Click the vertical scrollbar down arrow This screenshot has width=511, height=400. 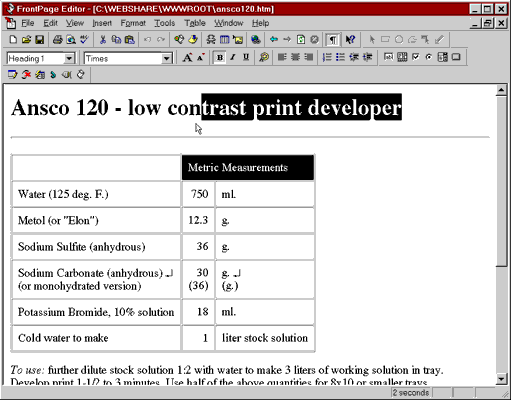[501, 379]
